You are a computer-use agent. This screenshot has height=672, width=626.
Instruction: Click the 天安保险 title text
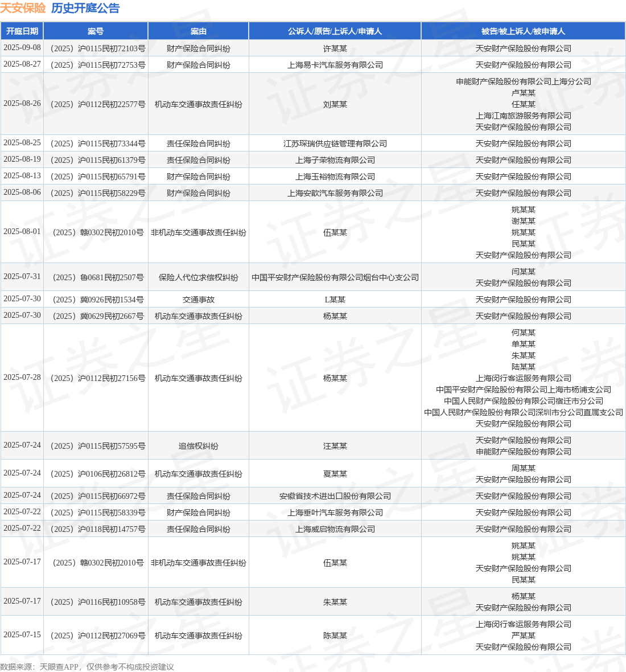(23, 8)
